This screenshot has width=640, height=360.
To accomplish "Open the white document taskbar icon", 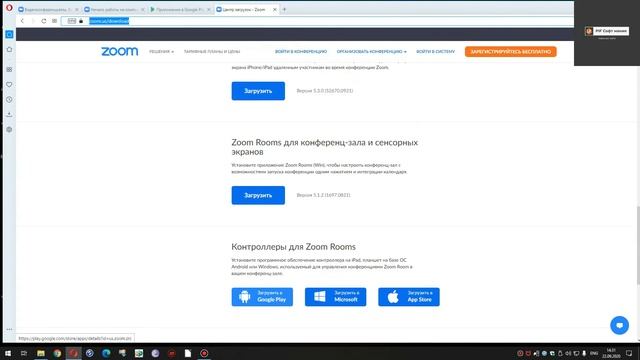I will [x=188, y=353].
